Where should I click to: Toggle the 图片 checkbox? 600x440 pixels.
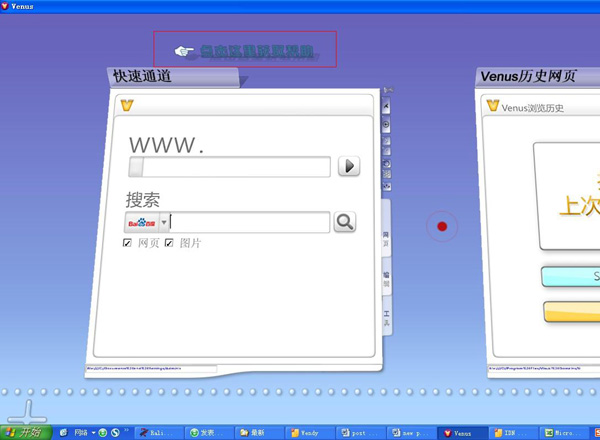tap(169, 243)
